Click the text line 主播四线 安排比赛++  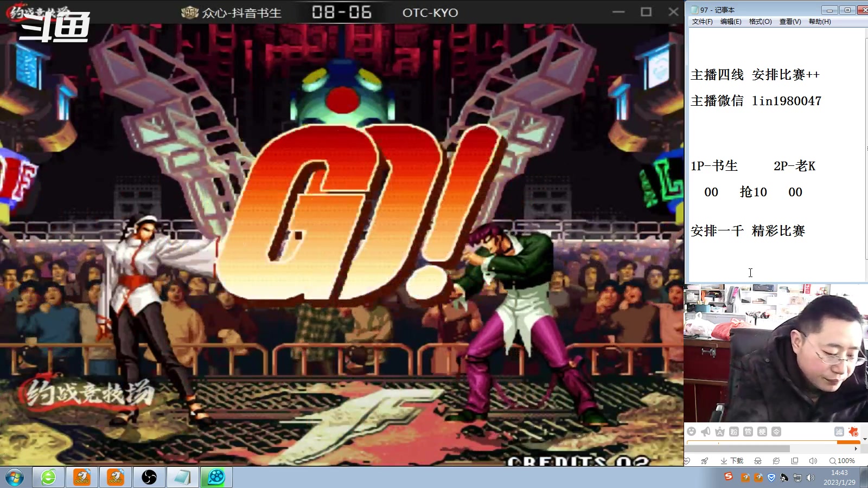pos(755,75)
